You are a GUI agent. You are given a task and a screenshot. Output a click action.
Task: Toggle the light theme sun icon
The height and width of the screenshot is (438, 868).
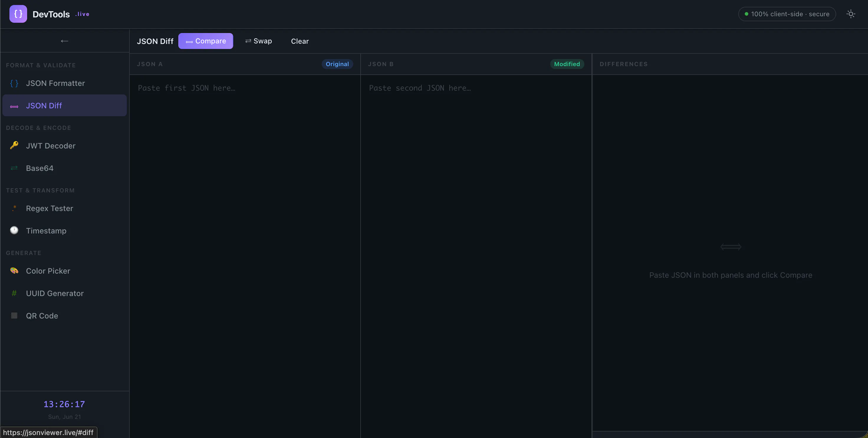(851, 14)
